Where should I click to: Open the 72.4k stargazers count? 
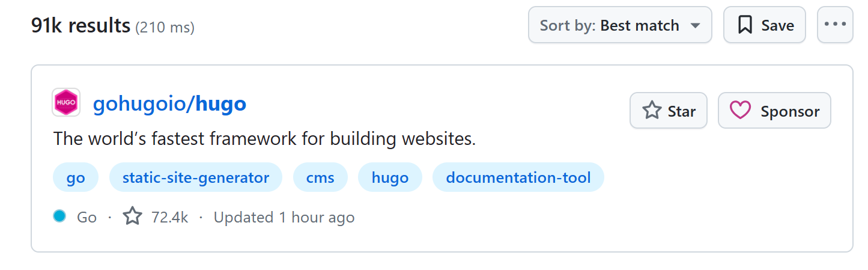[x=169, y=217]
